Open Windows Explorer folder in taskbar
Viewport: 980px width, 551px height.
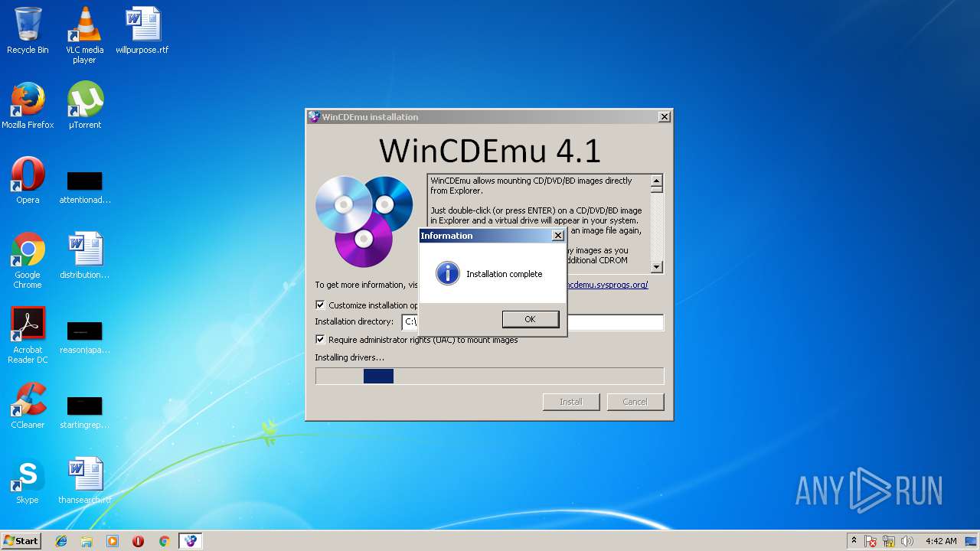click(87, 541)
